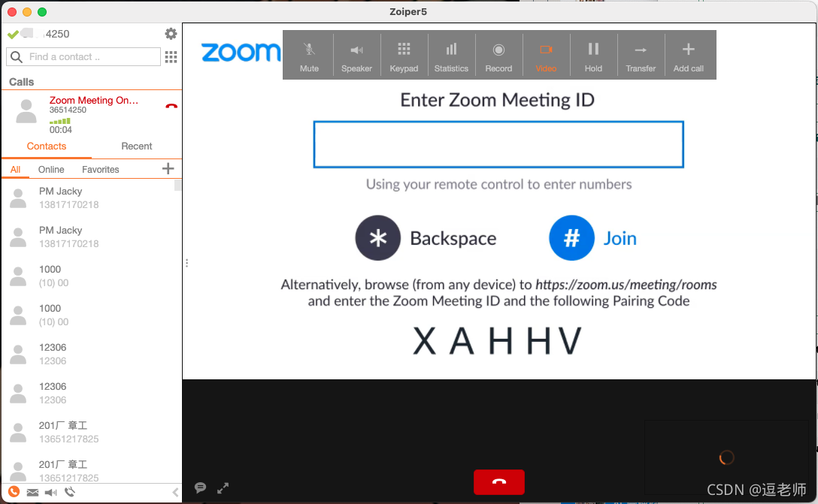Open the in-call Keypad
This screenshot has width=818, height=504.
[x=404, y=56]
